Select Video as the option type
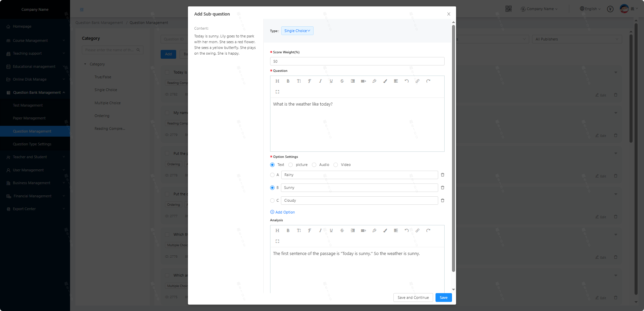 [336, 165]
